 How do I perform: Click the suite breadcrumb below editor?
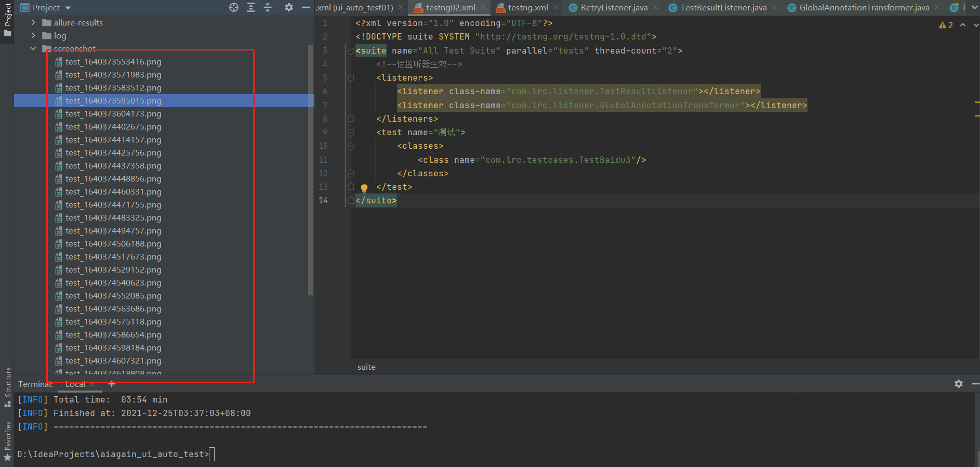366,367
